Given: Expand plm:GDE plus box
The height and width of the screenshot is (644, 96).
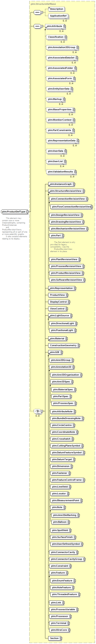Looking at the screenshot, I should coord(62,352).
